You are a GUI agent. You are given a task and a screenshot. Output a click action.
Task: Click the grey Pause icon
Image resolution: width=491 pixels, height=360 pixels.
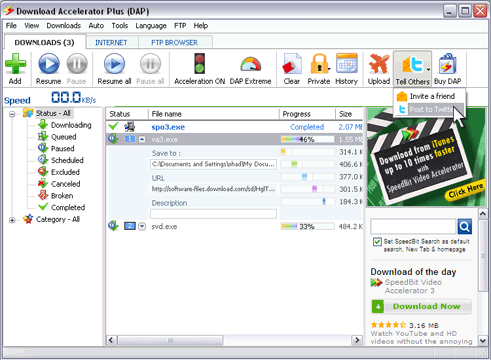(x=77, y=64)
